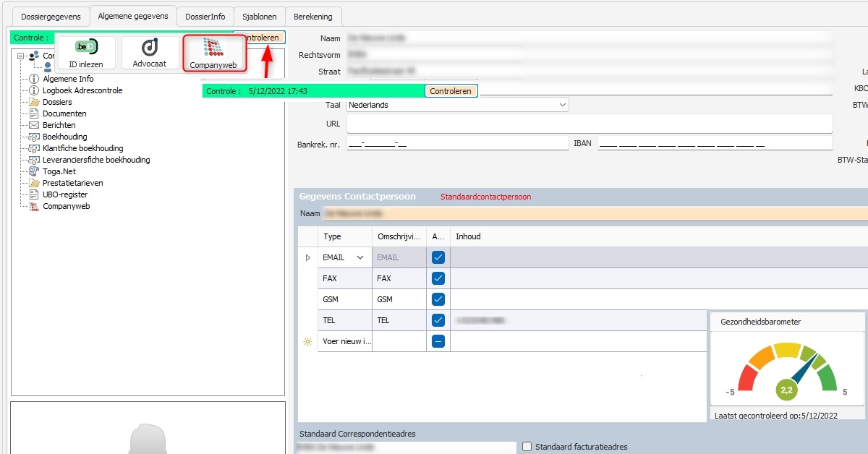Open Klantfiche boekhouding node
This screenshot has width=868, height=454.
[x=82, y=148]
